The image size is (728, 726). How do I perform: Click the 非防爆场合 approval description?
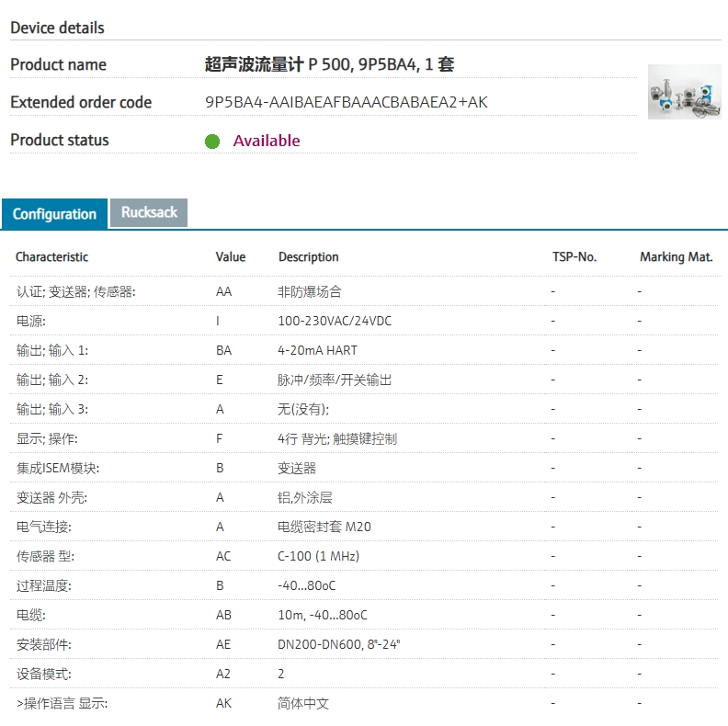309,291
